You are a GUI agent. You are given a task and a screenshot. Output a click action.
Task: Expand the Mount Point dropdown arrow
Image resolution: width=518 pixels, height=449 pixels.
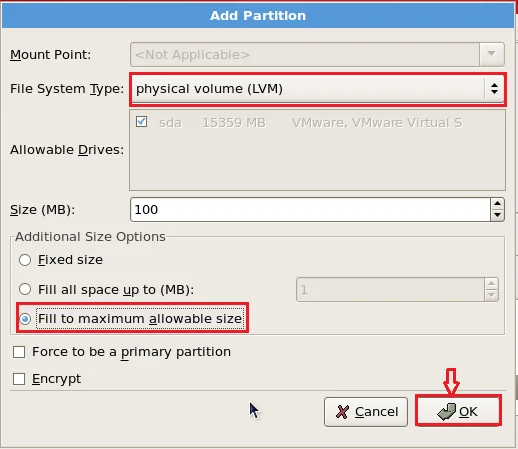491,54
